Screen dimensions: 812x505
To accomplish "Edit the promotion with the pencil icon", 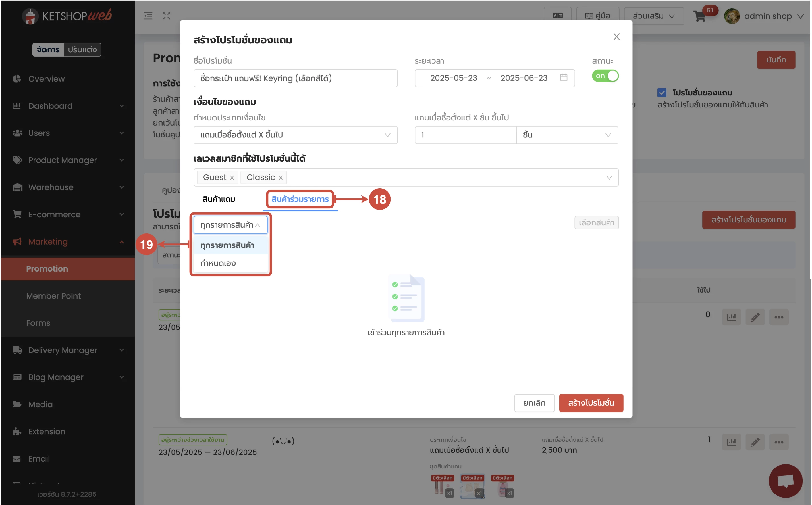I will click(x=755, y=317).
